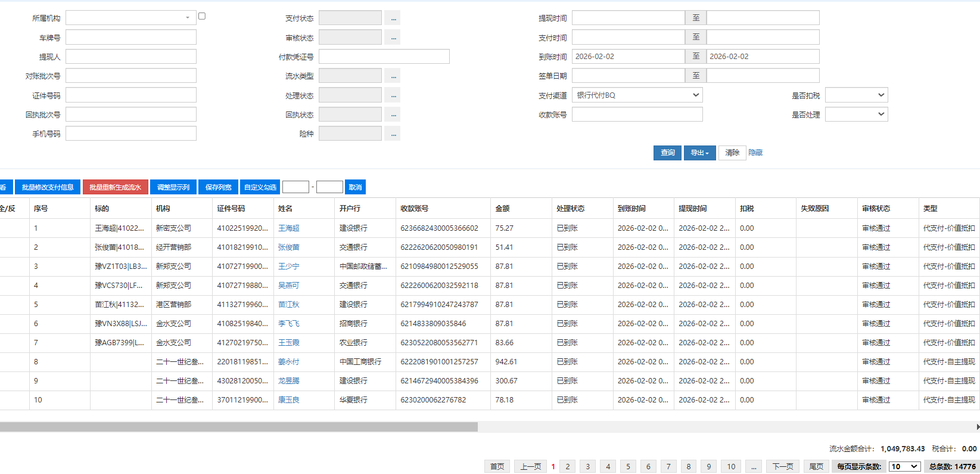Viewport: 980px width, 474px height.
Task: Tick the checkbox beside 所属机构
Action: pyautogui.click(x=202, y=16)
